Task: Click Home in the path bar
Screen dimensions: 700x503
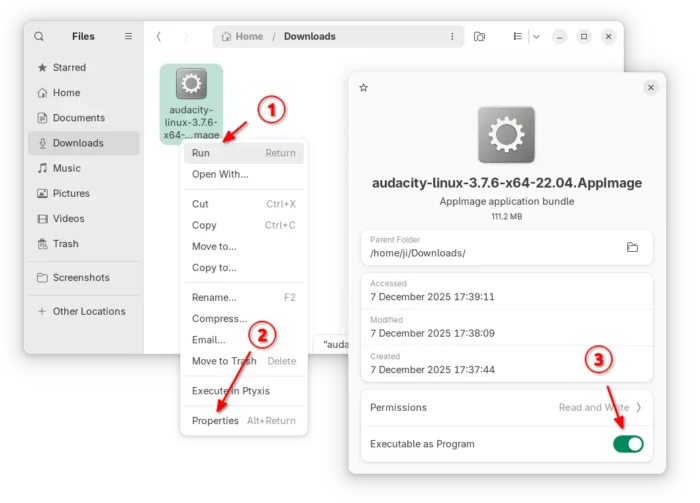Action: click(x=241, y=37)
